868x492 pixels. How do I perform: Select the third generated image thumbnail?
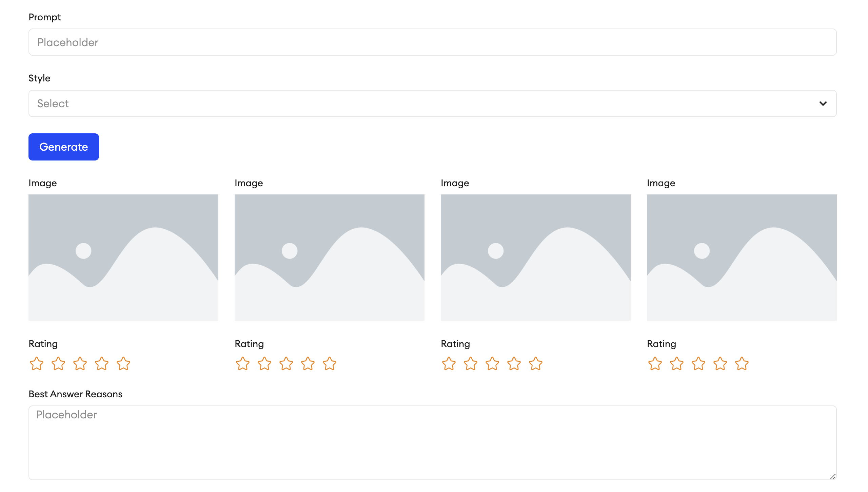[x=536, y=258]
